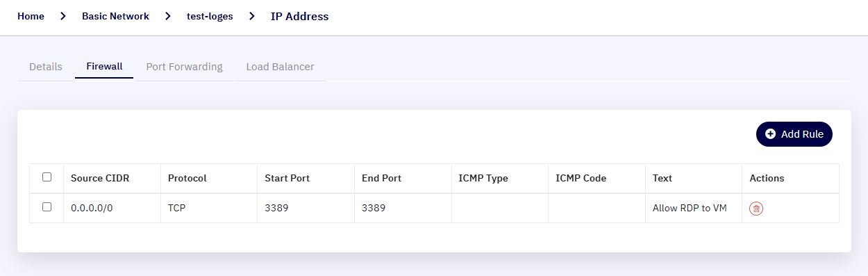Screen dimensions: 868x276
Task: Click the IP Address breadcrumb title
Action: (x=299, y=16)
